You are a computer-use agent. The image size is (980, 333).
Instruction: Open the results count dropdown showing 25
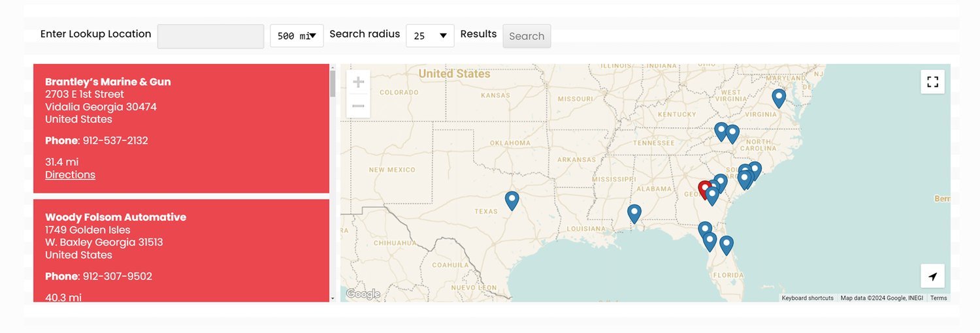430,36
